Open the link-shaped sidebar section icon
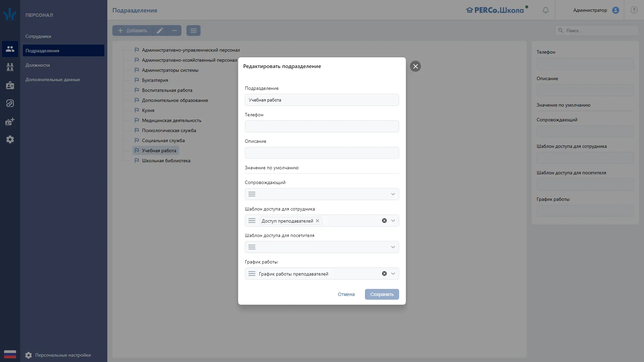644x362 pixels. [x=10, y=103]
